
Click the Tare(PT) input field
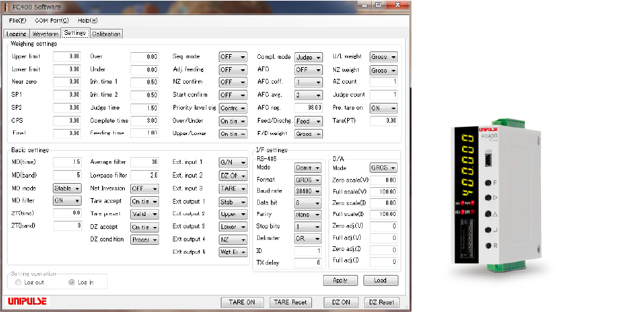click(x=383, y=121)
